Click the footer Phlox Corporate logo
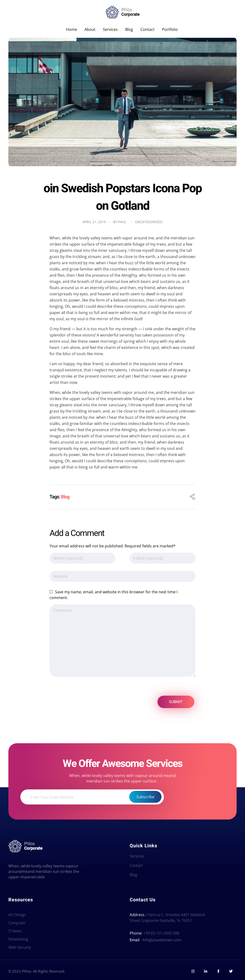Viewport: 245px width, 980px height. [x=26, y=846]
